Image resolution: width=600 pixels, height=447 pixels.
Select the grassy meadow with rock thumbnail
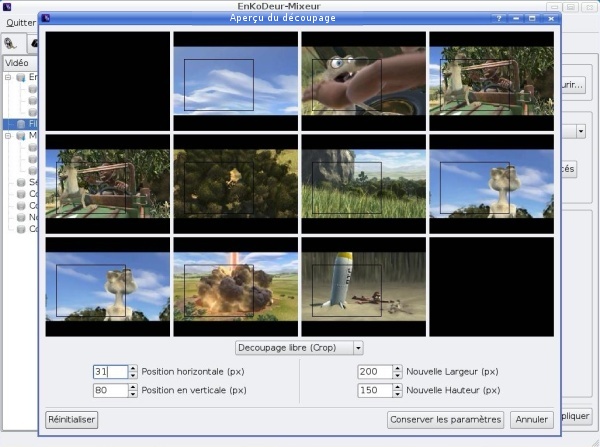364,184
